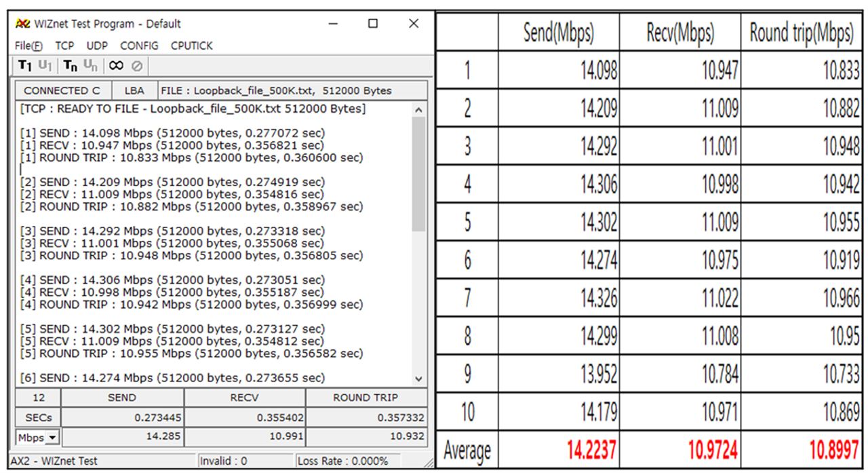Select log line [3] RECV : 11.001 Mbps

(172, 243)
